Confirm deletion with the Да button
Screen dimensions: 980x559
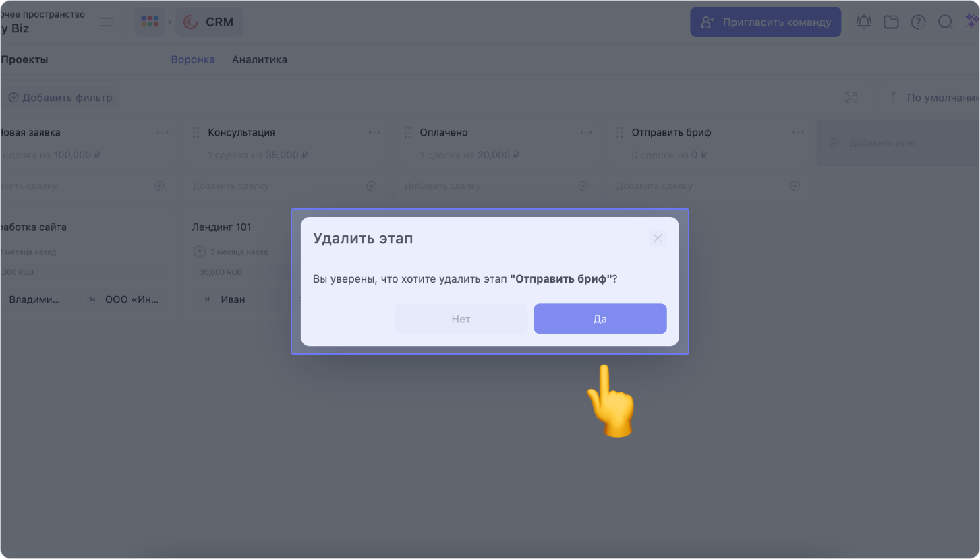coord(600,319)
